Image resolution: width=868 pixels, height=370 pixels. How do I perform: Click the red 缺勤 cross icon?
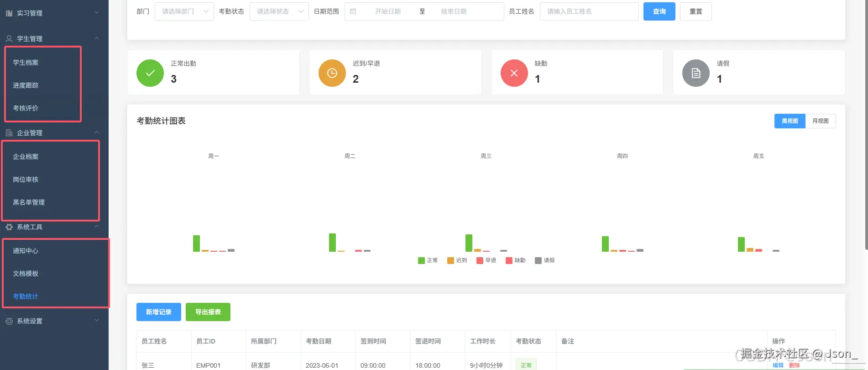click(x=514, y=73)
